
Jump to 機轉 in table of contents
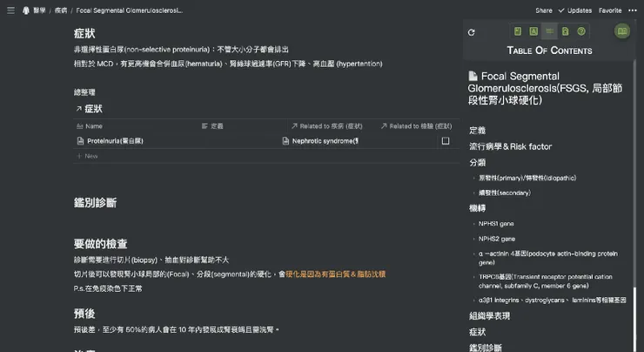coord(477,208)
